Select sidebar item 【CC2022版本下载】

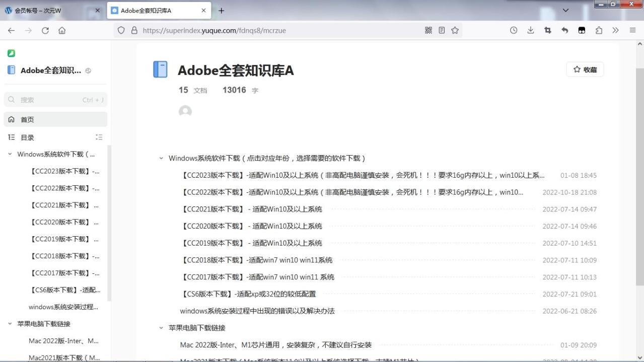[x=64, y=188]
